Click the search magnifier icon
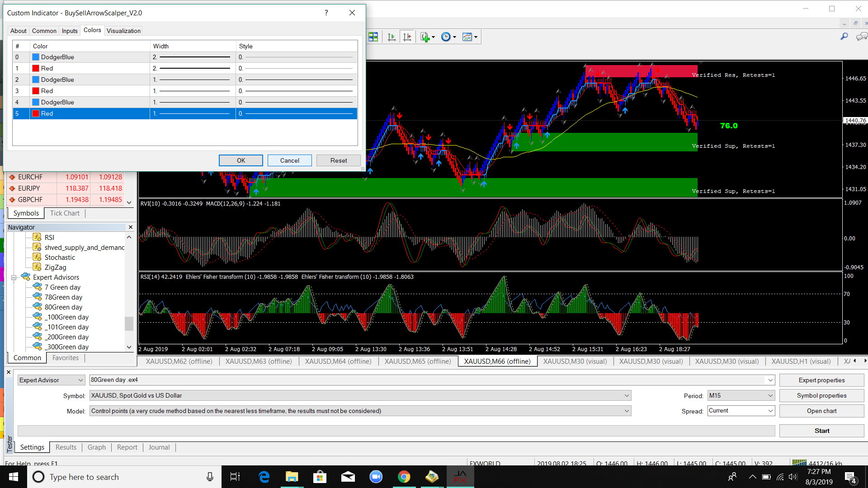Viewport: 868px width, 488px height. (844, 37)
